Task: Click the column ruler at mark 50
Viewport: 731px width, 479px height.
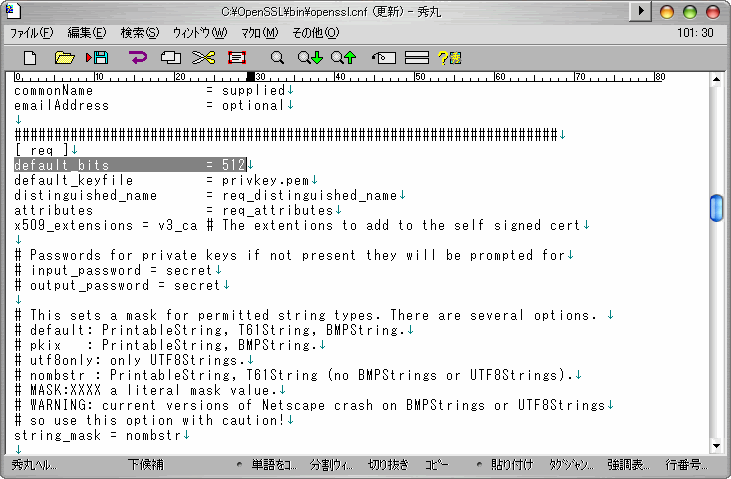Action: tap(420, 76)
